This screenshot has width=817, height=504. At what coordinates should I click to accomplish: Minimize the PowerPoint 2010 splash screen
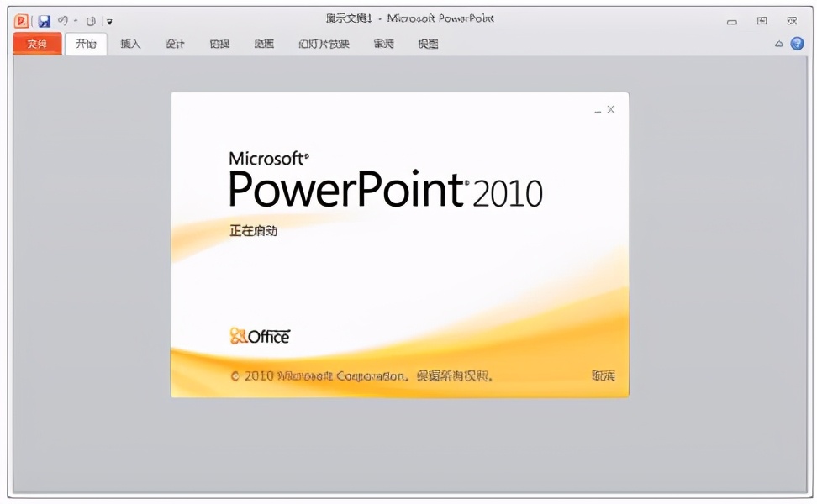[x=598, y=110]
